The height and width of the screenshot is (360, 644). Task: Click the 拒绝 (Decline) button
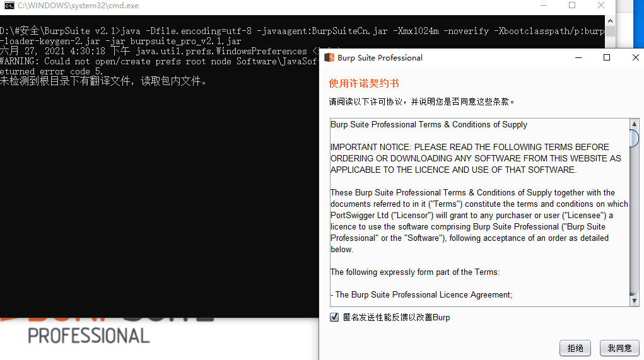(575, 348)
